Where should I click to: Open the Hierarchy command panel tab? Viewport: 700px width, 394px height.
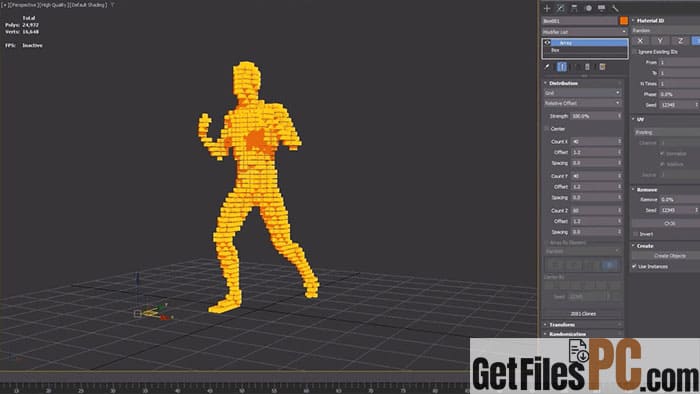(x=574, y=8)
